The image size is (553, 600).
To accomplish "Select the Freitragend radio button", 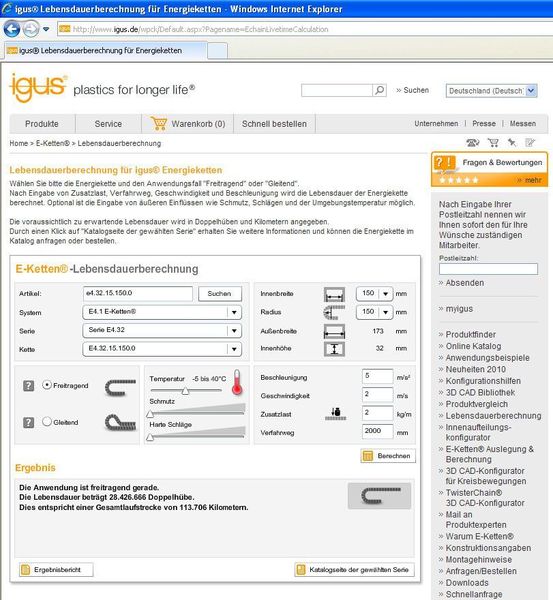I will (x=47, y=385).
